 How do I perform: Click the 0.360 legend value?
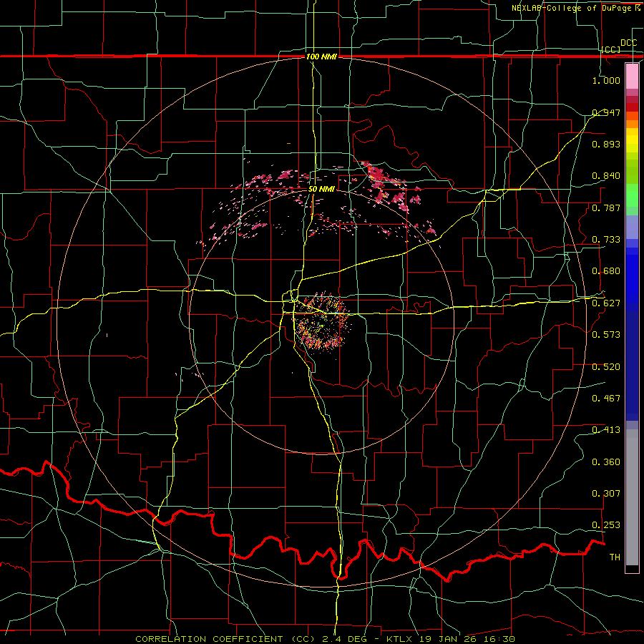606,462
